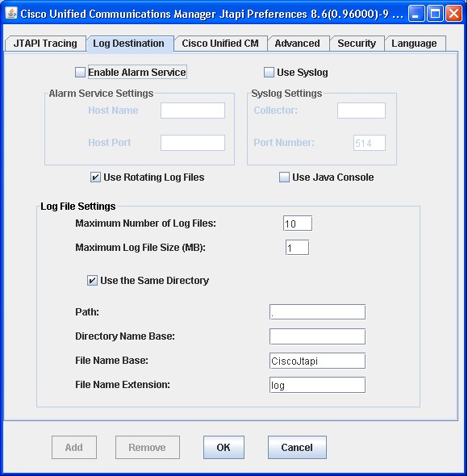Click the window title text

tap(211, 14)
